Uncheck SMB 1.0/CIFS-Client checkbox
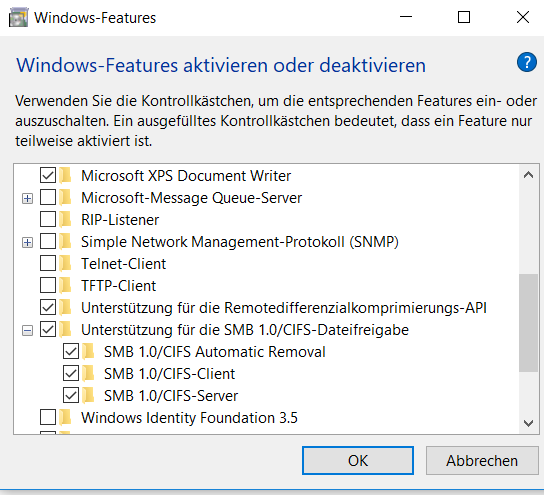 click(71, 374)
